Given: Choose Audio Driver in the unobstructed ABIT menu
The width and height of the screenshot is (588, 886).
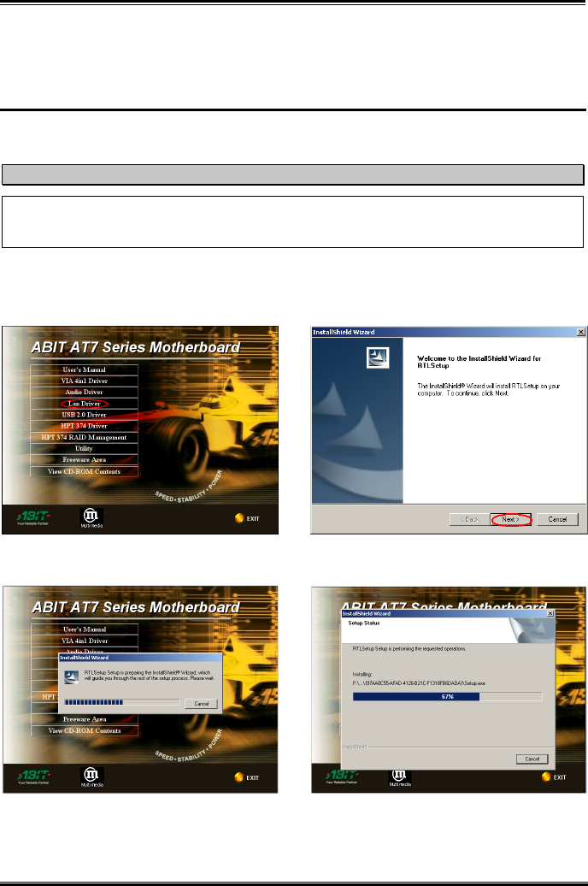Looking at the screenshot, I should (x=84, y=393).
